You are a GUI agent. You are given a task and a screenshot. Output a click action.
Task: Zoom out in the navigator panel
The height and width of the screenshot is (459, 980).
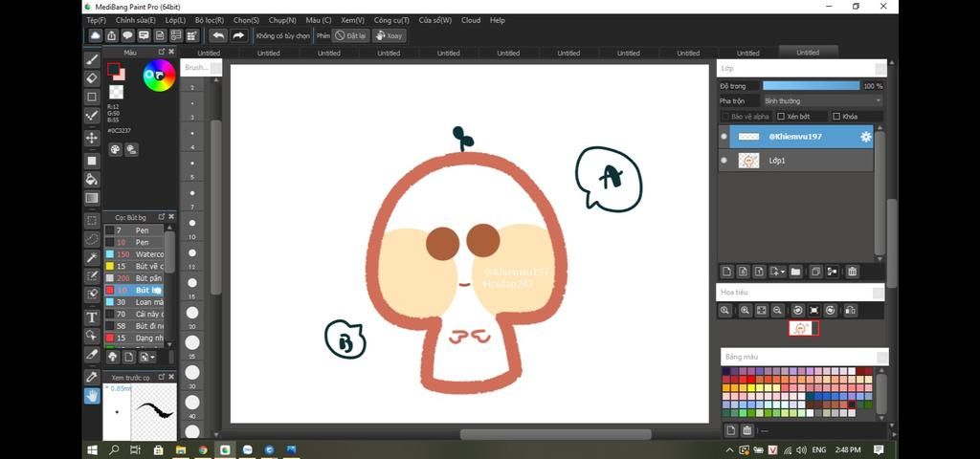777,311
